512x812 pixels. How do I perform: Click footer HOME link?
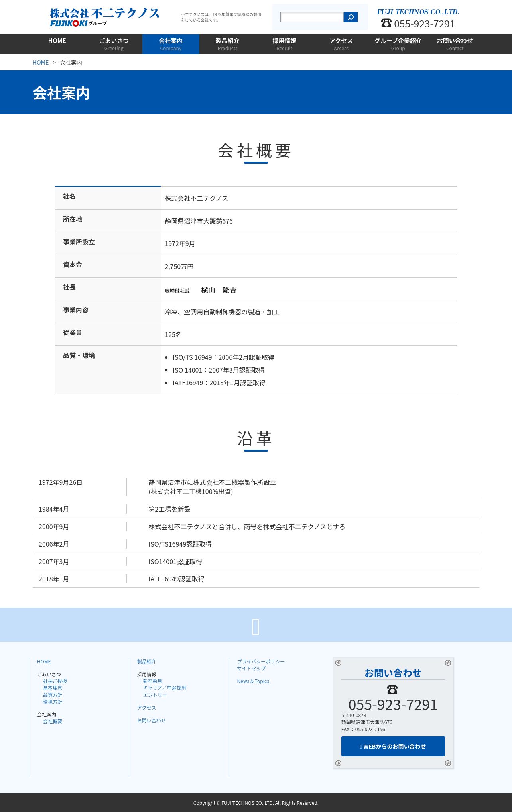(44, 661)
